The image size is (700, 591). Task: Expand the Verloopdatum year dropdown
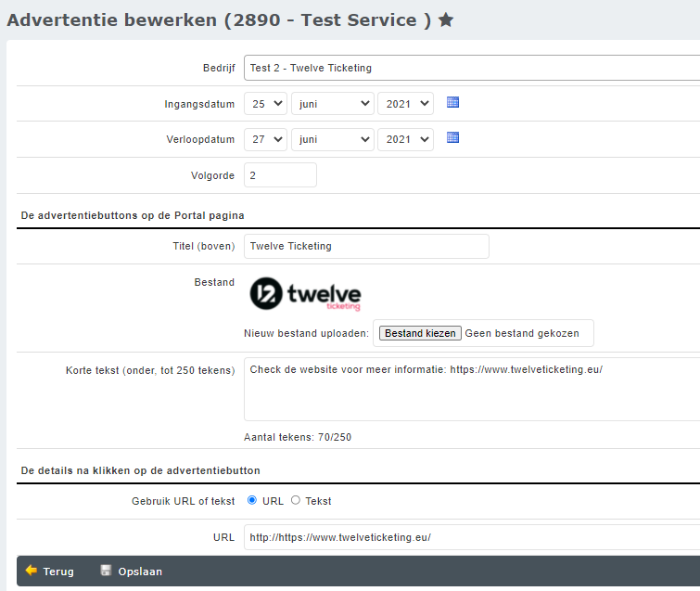point(405,139)
